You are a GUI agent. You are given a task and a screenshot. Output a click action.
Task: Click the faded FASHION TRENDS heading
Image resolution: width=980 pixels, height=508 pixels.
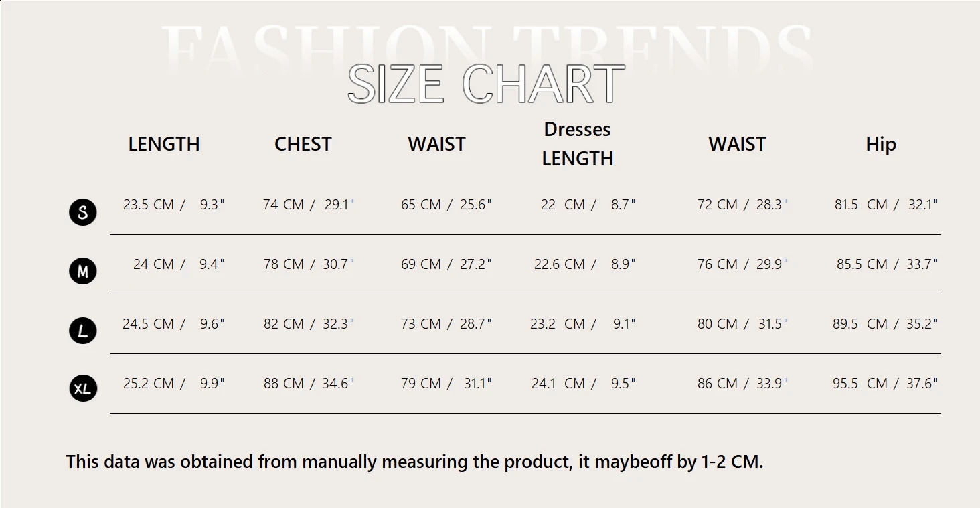click(486, 47)
